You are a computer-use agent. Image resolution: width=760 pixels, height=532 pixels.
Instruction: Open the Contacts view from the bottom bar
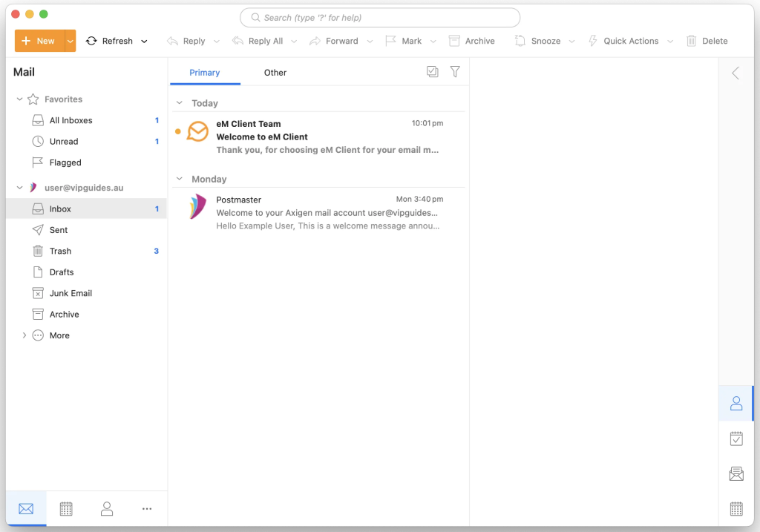[106, 508]
